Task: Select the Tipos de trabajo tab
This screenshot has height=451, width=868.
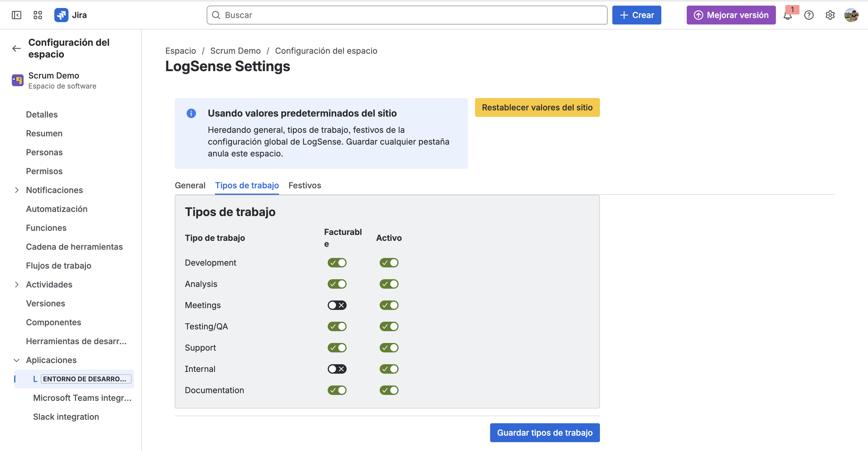Action: coord(247,185)
